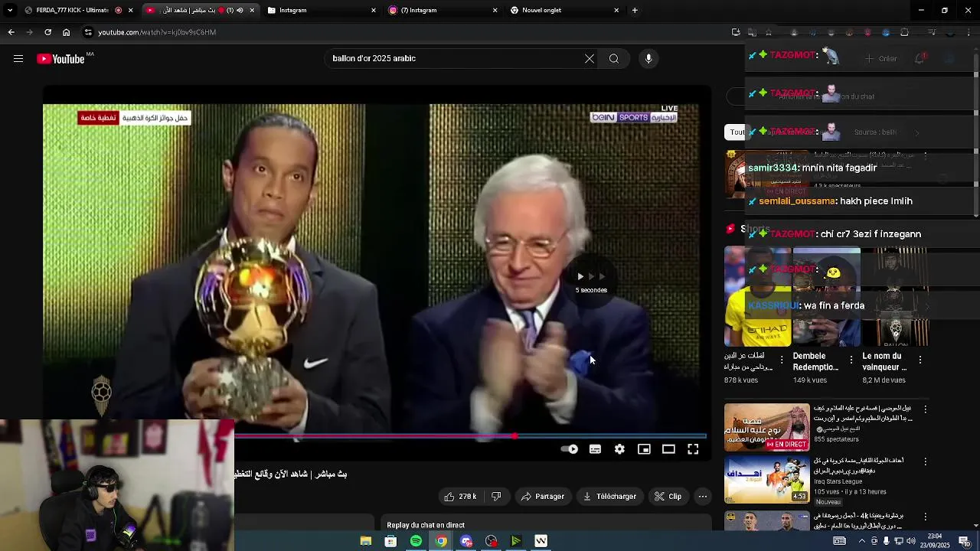The width and height of the screenshot is (980, 551).
Task: Enable theater mode for the video
Action: tap(668, 449)
